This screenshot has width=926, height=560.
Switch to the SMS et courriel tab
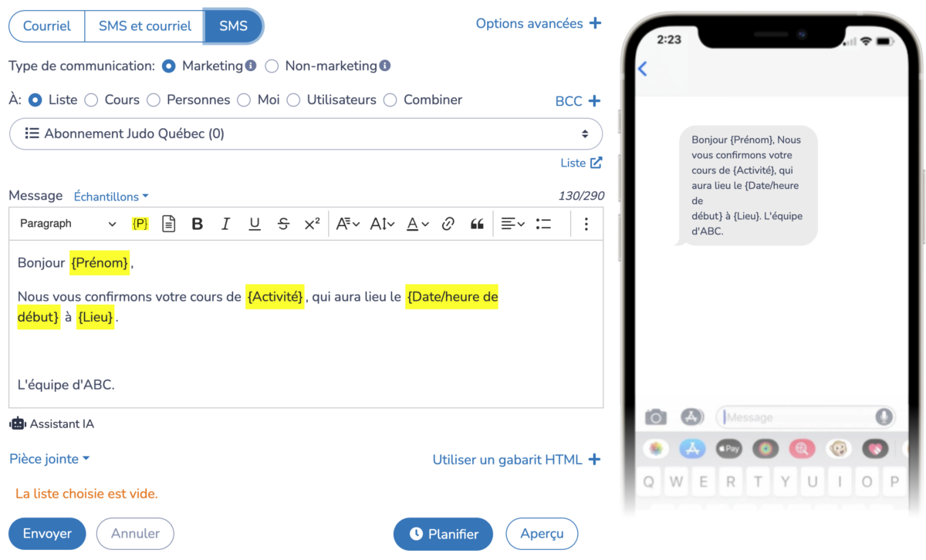144,25
